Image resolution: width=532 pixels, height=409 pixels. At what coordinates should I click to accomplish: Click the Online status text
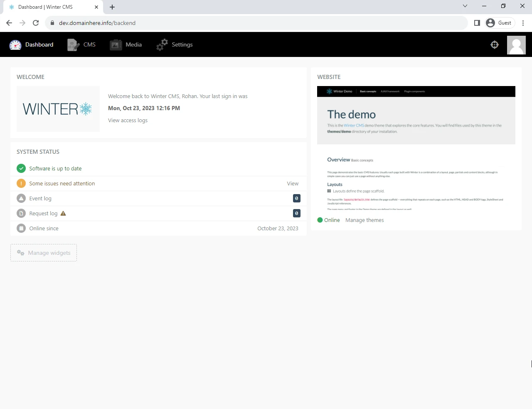332,220
